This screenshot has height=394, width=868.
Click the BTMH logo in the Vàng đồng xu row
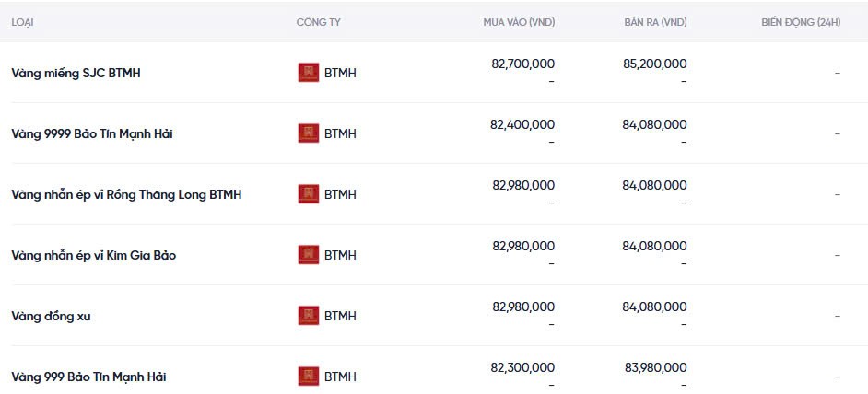coord(308,316)
